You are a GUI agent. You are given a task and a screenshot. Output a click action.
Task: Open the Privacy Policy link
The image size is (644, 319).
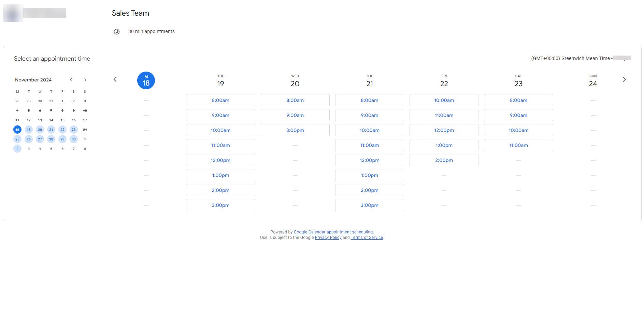[x=328, y=238]
